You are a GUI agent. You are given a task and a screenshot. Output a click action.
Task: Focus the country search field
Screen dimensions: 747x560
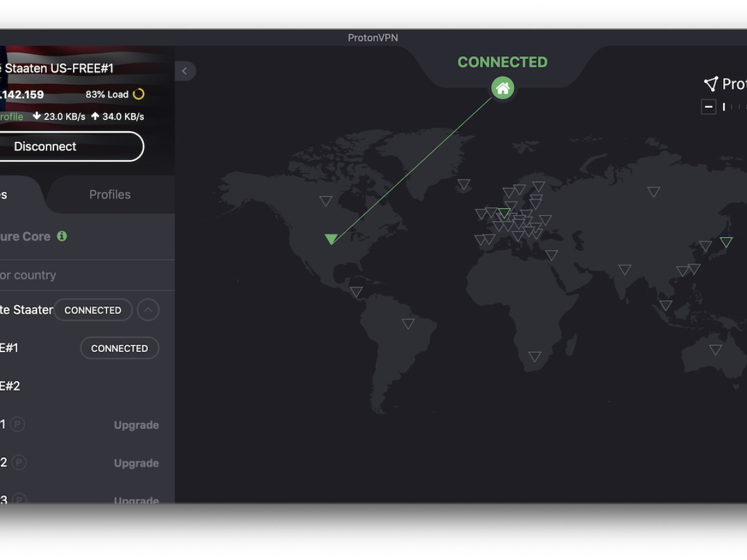click(x=81, y=275)
